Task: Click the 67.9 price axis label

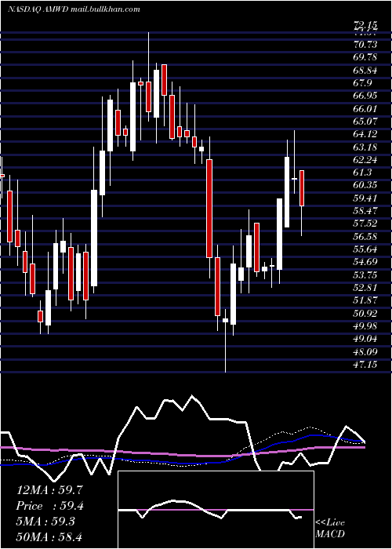Action: (x=362, y=83)
